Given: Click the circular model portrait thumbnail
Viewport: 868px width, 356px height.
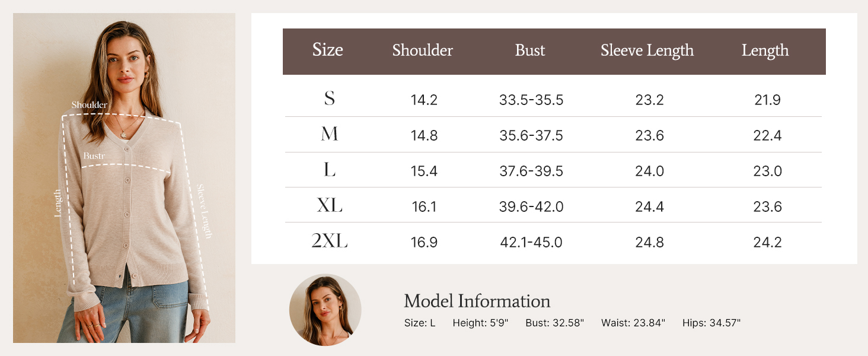Looking at the screenshot, I should coord(325,310).
